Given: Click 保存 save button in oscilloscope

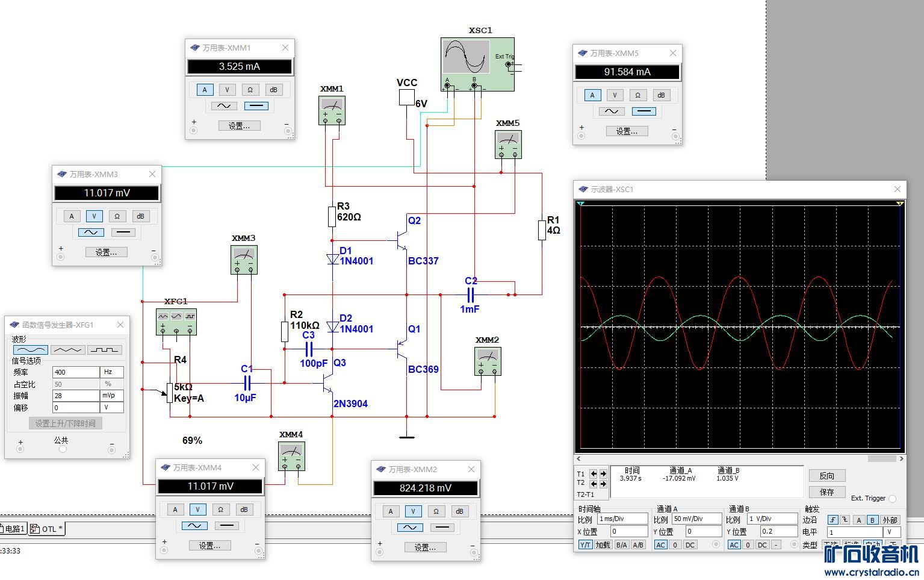Looking at the screenshot, I should tap(827, 492).
